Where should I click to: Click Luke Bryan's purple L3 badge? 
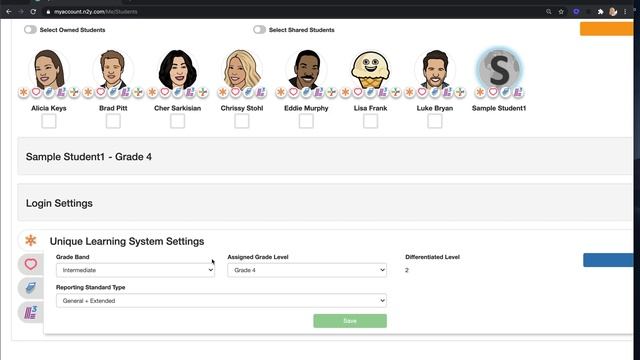(x=447, y=92)
